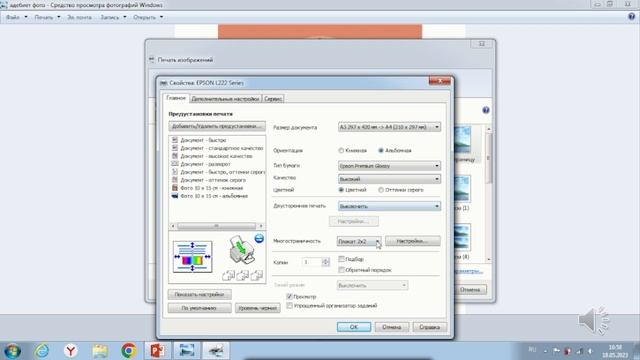Open the Двусторонняя печать dropdown
640x360 pixels.
(x=389, y=207)
